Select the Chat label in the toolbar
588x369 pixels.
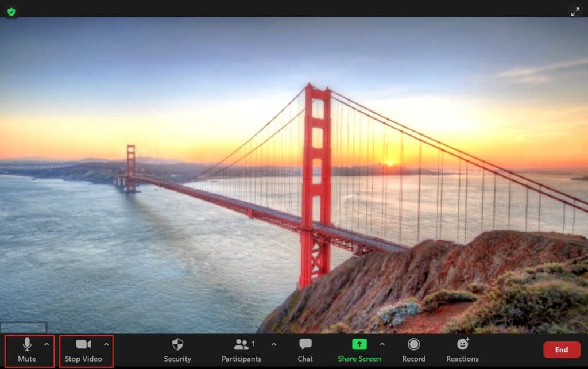(305, 359)
